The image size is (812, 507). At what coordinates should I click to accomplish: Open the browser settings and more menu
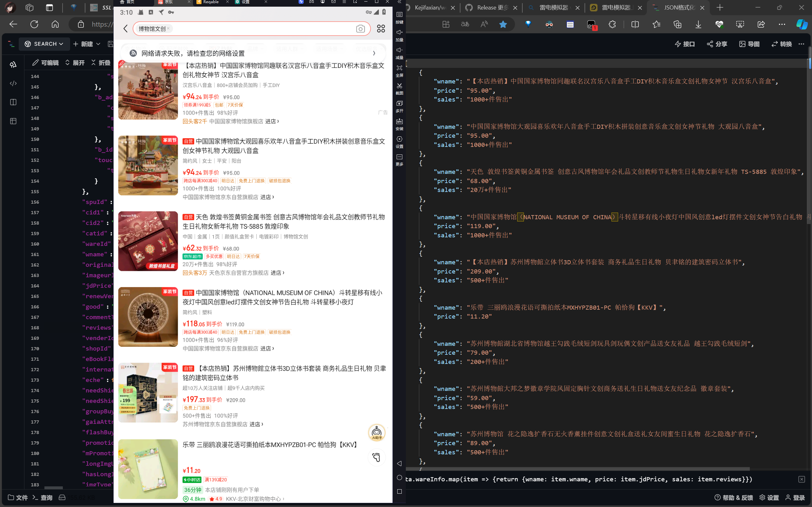(782, 24)
